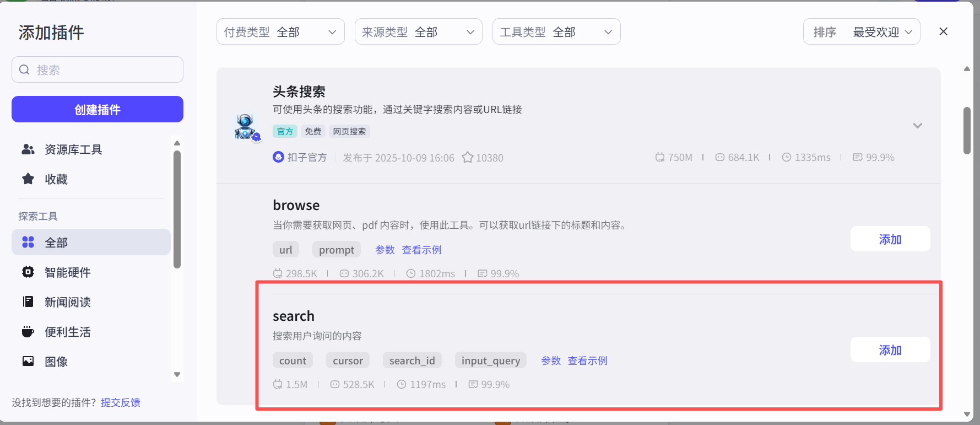Close the 添加插件 dialog

point(944,31)
